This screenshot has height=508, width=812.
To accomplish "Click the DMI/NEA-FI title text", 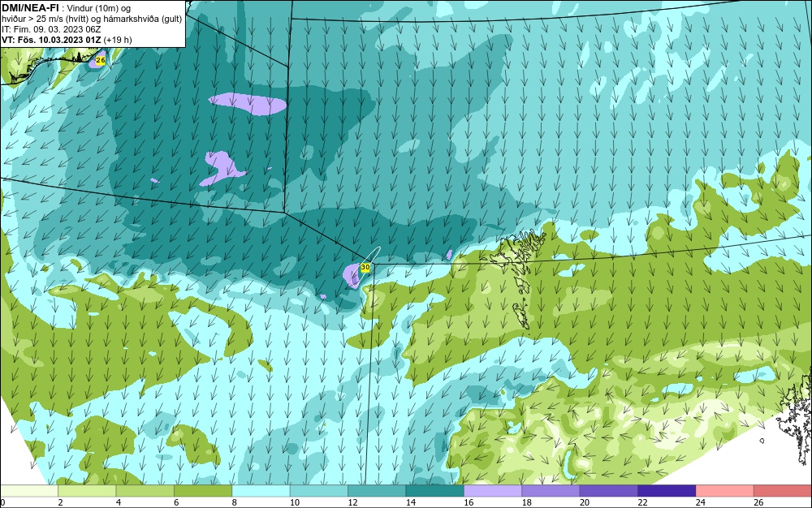I will click(x=30, y=8).
